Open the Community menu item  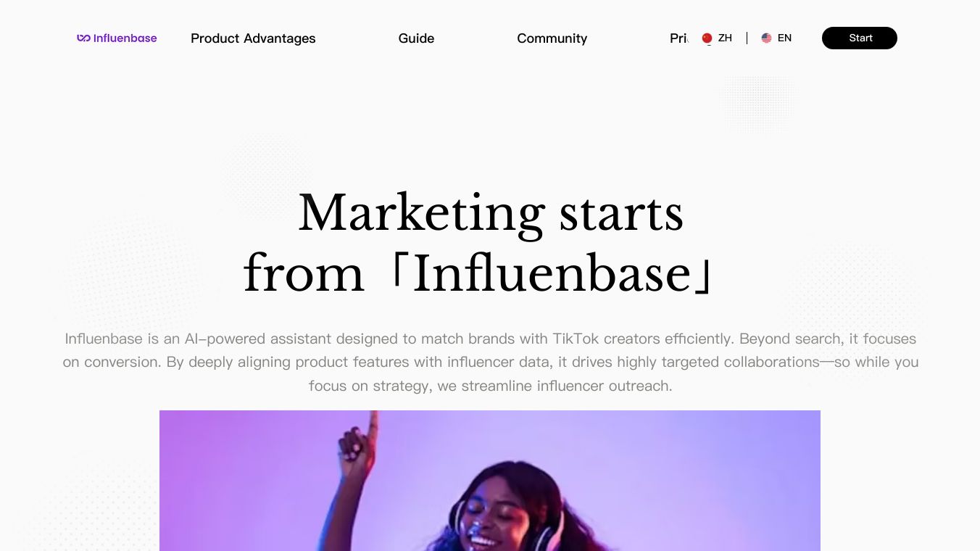552,38
